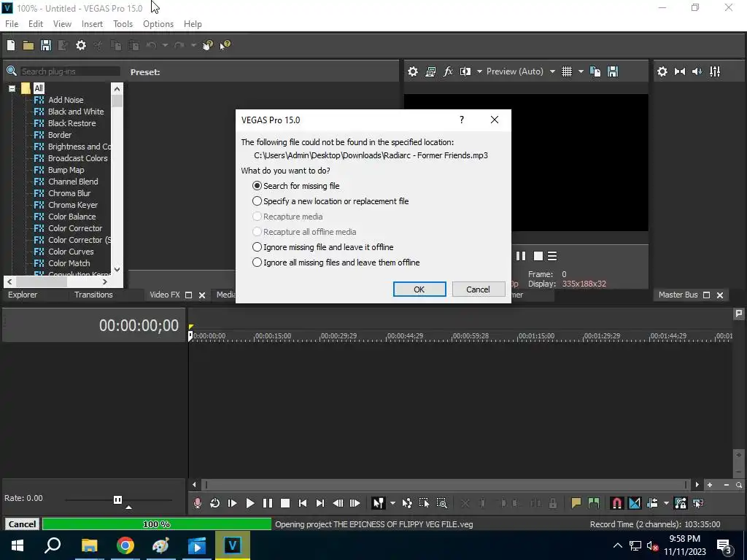This screenshot has width=747, height=560.
Task: Click the plug-in list vertical scrollbar thumb
Action: (x=117, y=101)
